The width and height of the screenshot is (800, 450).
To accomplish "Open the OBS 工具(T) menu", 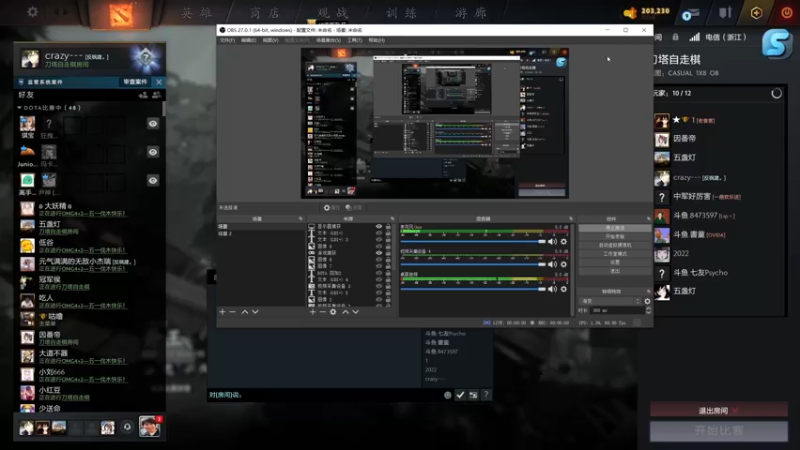I will pyautogui.click(x=355, y=40).
